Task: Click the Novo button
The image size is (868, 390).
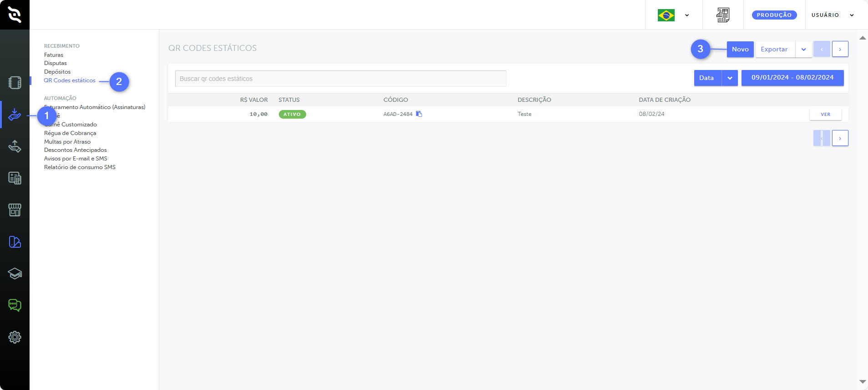Action: coord(740,49)
